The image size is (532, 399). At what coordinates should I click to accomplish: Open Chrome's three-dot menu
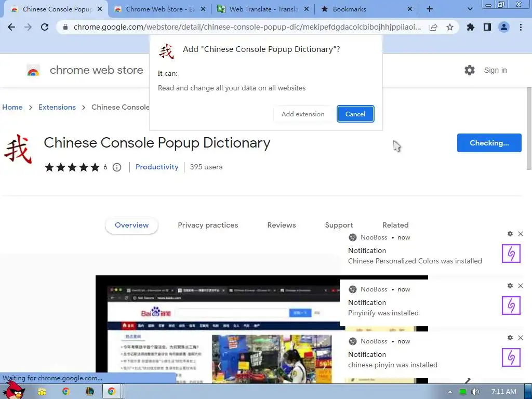[521, 27]
